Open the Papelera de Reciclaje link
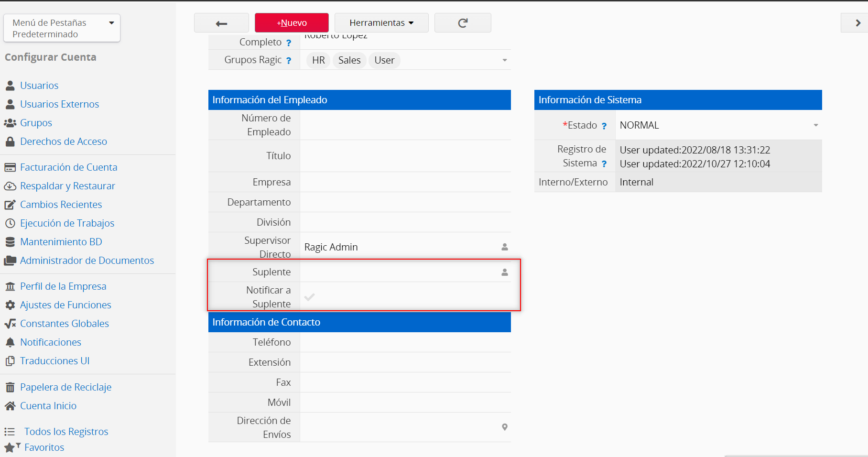Viewport: 868px width, 457px height. pyautogui.click(x=65, y=387)
